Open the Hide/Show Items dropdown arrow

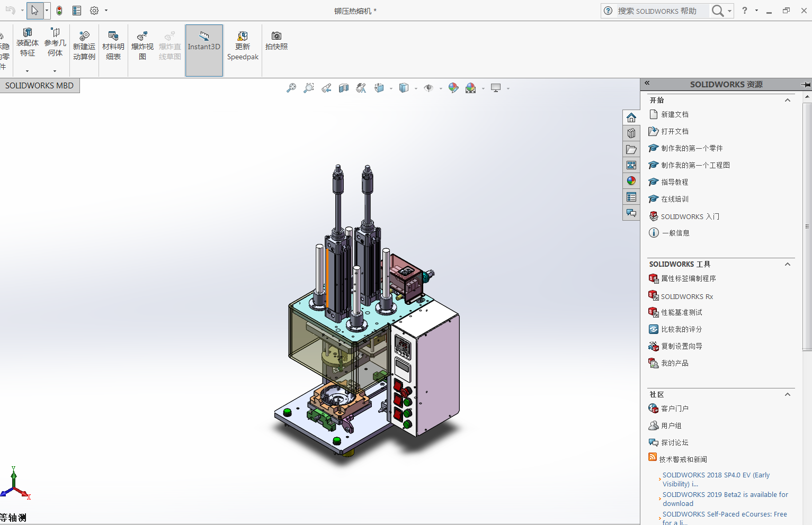(x=441, y=89)
